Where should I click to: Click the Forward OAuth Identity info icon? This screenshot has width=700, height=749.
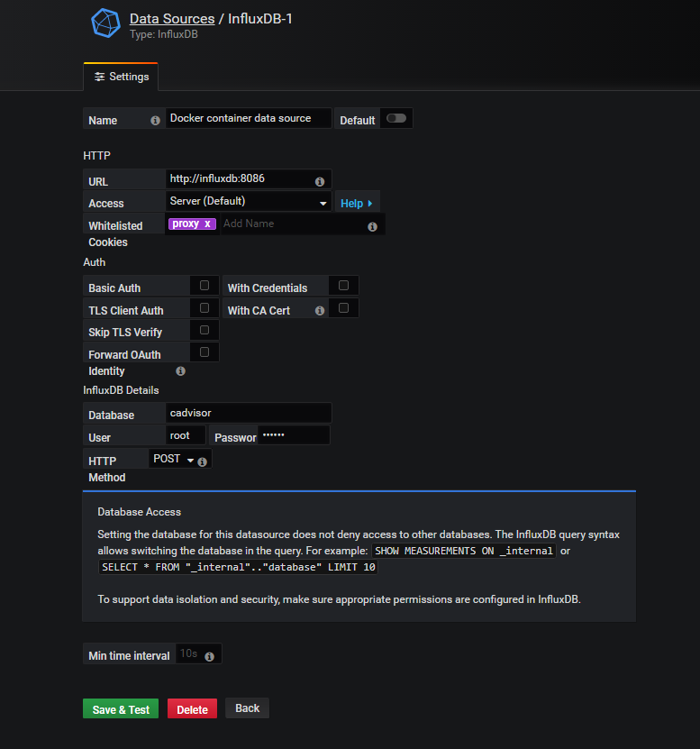(180, 371)
